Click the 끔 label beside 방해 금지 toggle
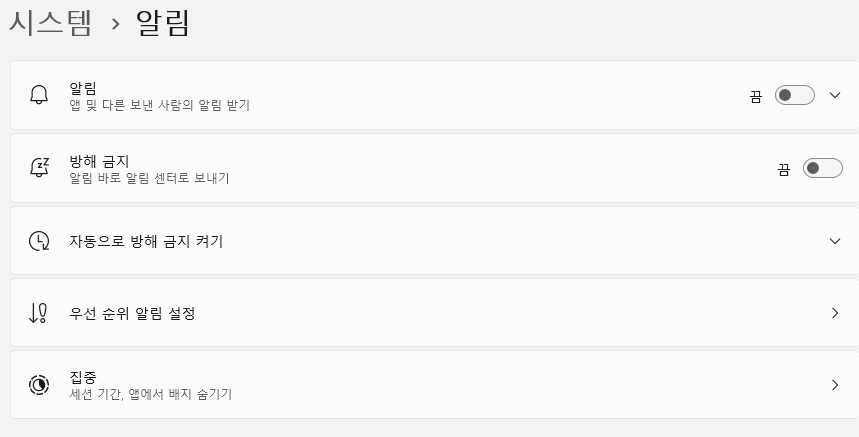Viewport: 859px width, 437px height. click(x=784, y=170)
